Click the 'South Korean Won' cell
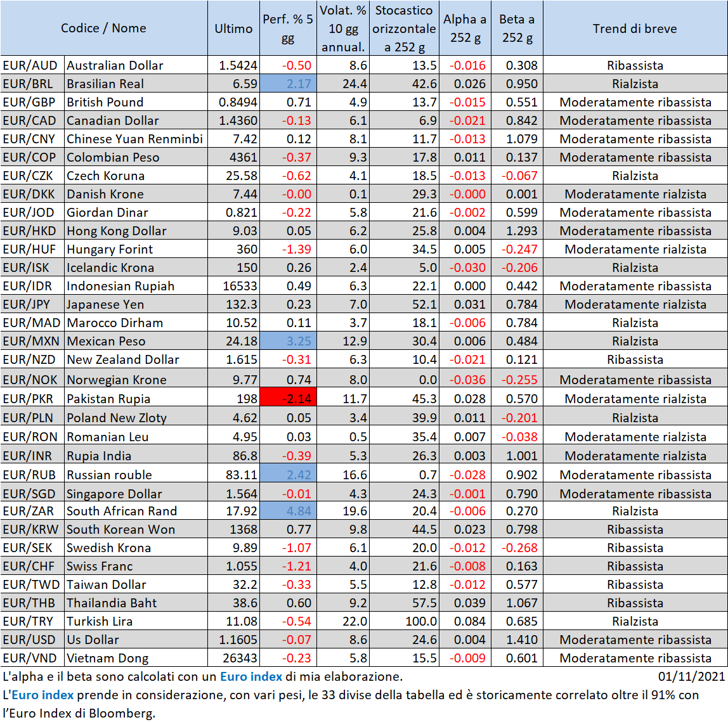This screenshot has width=728, height=722. [x=136, y=529]
